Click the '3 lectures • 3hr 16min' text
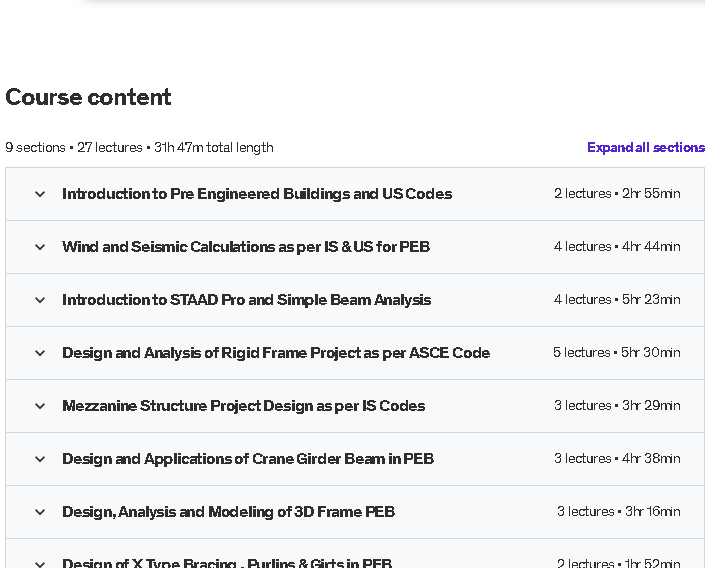The image size is (705, 568). 619,512
